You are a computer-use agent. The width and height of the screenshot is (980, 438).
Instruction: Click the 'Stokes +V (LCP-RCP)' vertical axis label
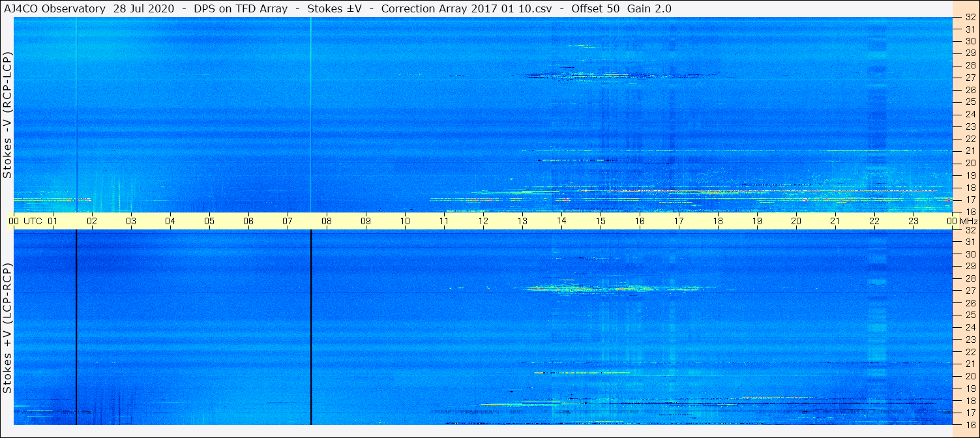[x=8, y=328]
